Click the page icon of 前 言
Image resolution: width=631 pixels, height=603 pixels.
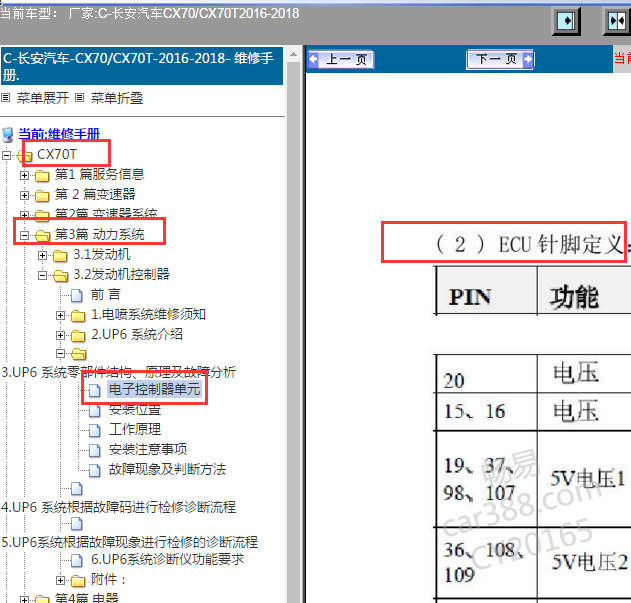pos(77,295)
